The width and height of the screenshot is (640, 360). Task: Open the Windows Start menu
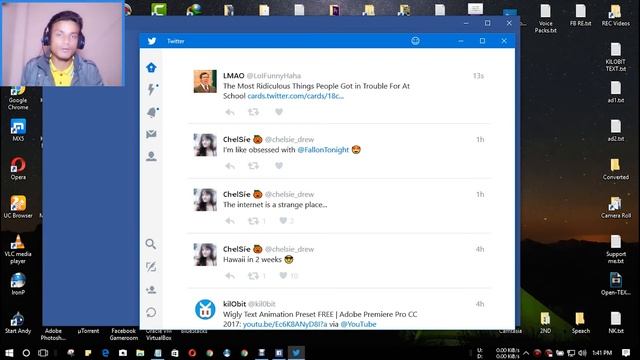coord(9,353)
